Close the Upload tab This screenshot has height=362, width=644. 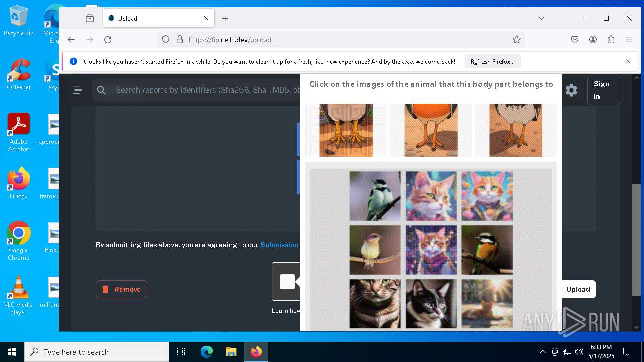click(206, 18)
